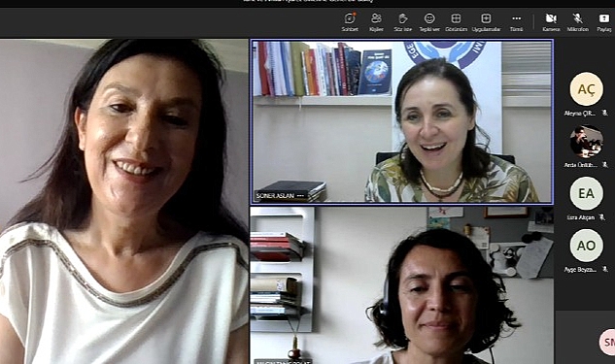Select the EA participant avatar
This screenshot has height=364, width=615.
pyautogui.click(x=587, y=193)
